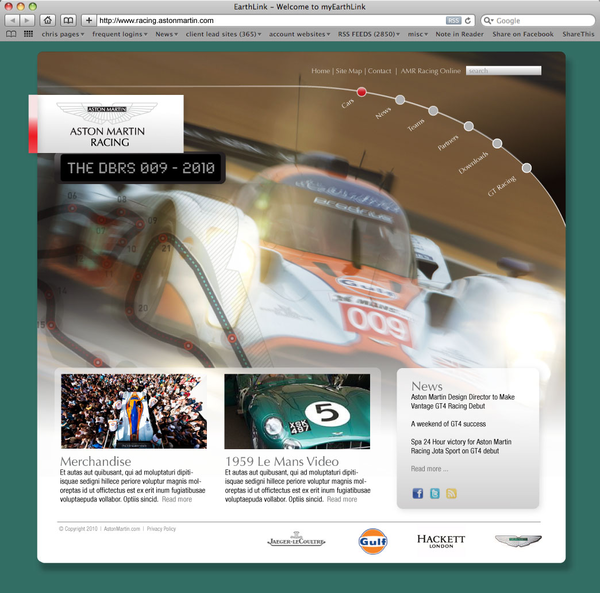
Task: Click the RSS badge in address bar
Action: pos(453,21)
